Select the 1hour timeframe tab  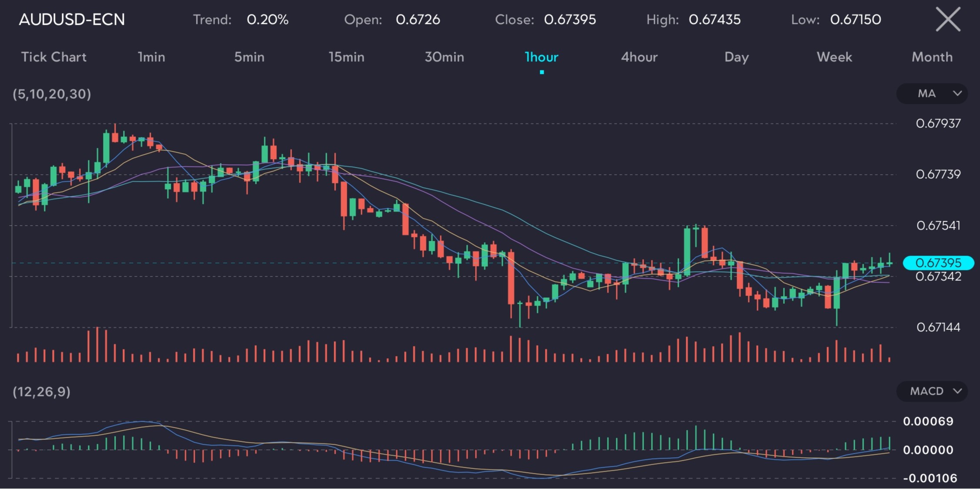542,57
